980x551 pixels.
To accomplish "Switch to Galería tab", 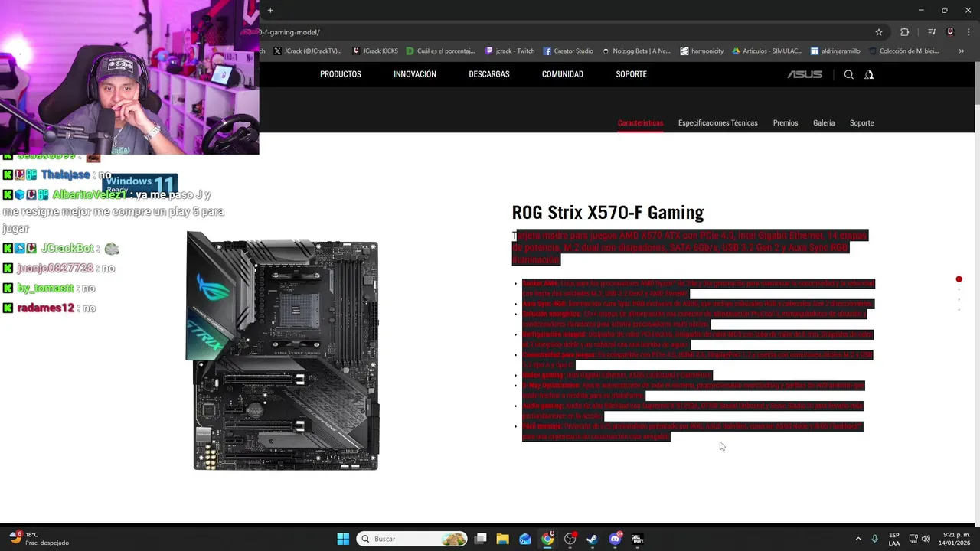I will click(824, 123).
